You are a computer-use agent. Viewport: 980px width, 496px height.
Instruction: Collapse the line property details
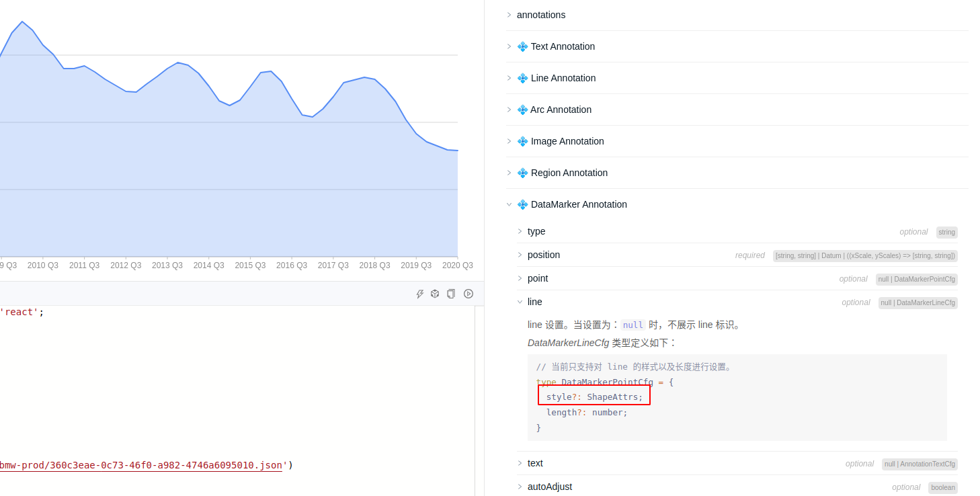[520, 302]
